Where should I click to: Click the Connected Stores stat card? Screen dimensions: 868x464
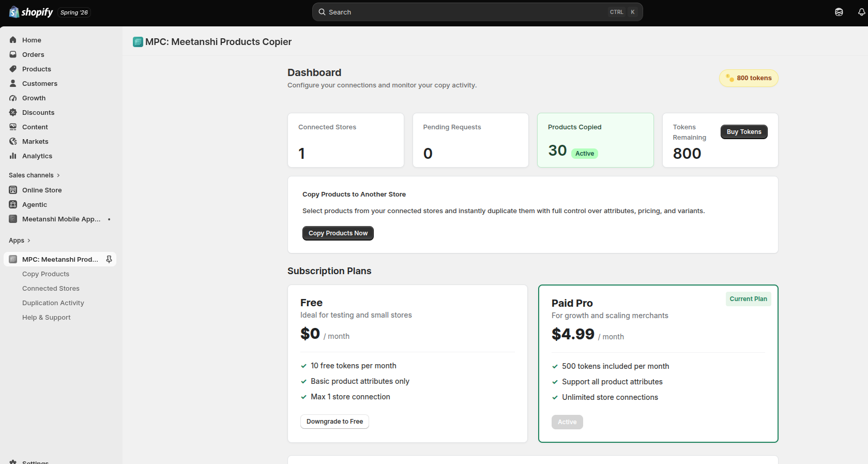coord(346,140)
